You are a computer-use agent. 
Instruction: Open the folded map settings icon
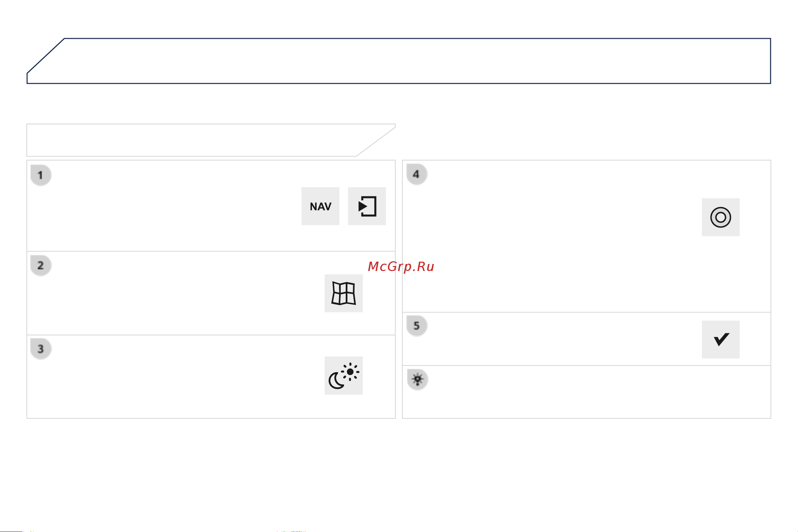point(343,293)
